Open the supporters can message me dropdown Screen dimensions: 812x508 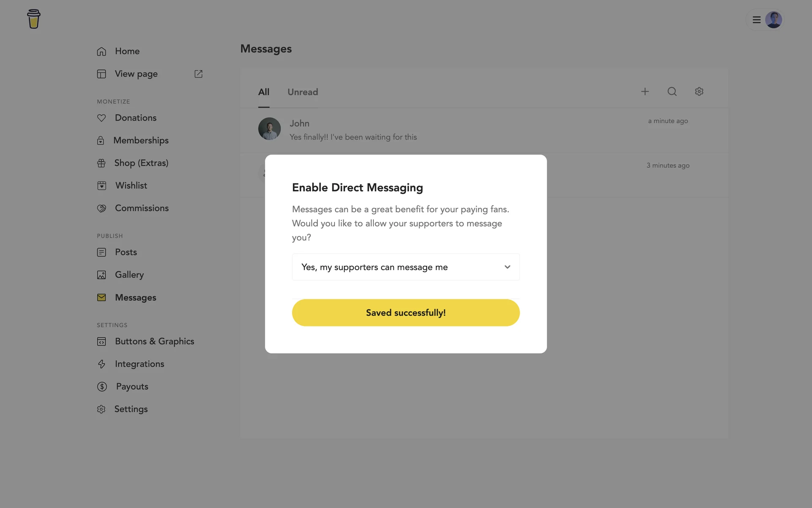pos(405,267)
